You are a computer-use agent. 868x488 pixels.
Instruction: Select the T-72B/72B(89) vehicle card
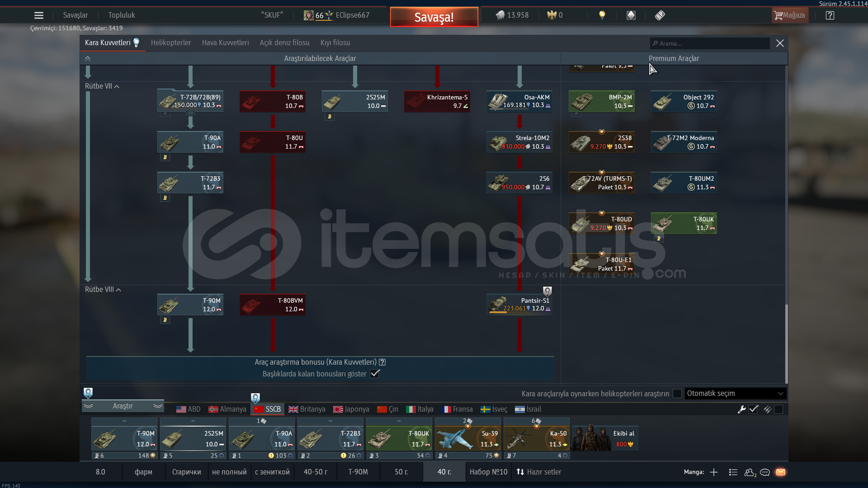tap(190, 101)
